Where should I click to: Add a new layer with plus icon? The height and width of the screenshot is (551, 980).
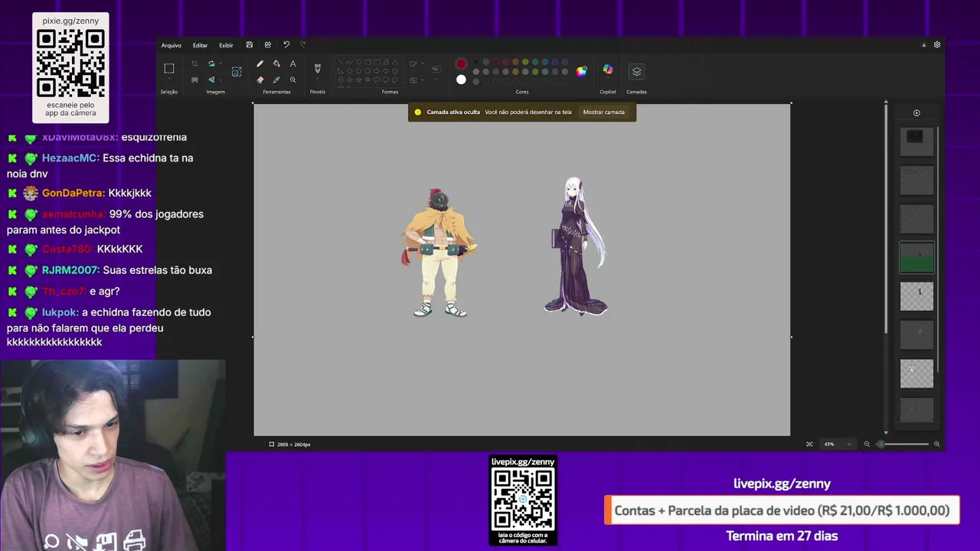point(916,113)
